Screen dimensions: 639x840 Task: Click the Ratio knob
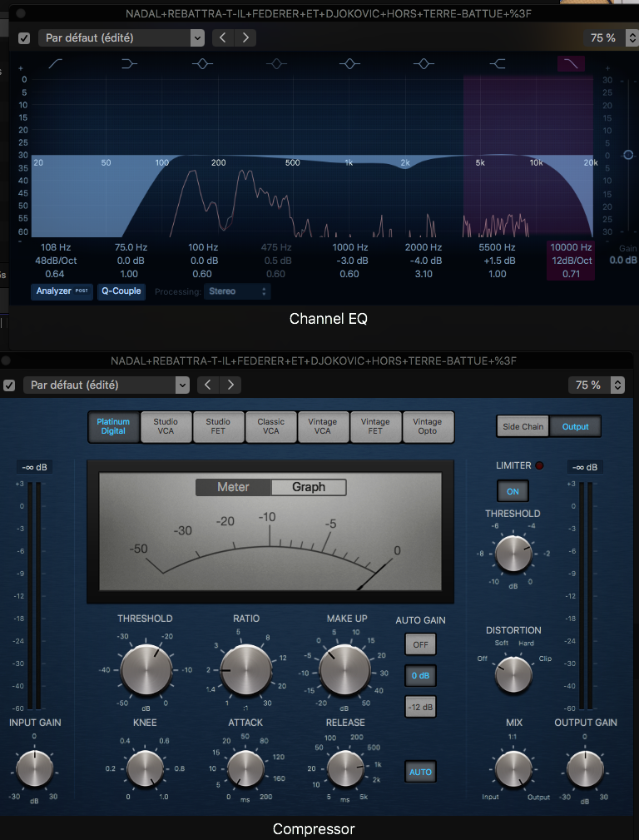pos(245,670)
